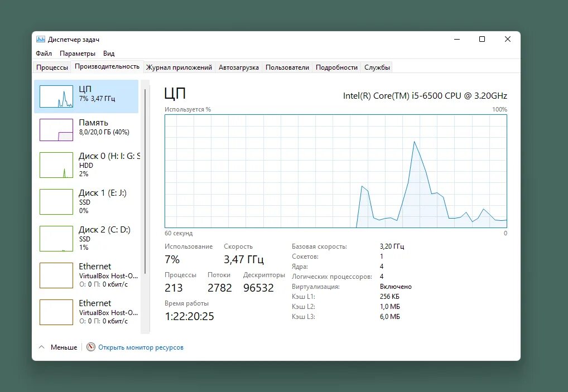Click the Виртуализация Включено value
The height and width of the screenshot is (392, 568).
[396, 287]
